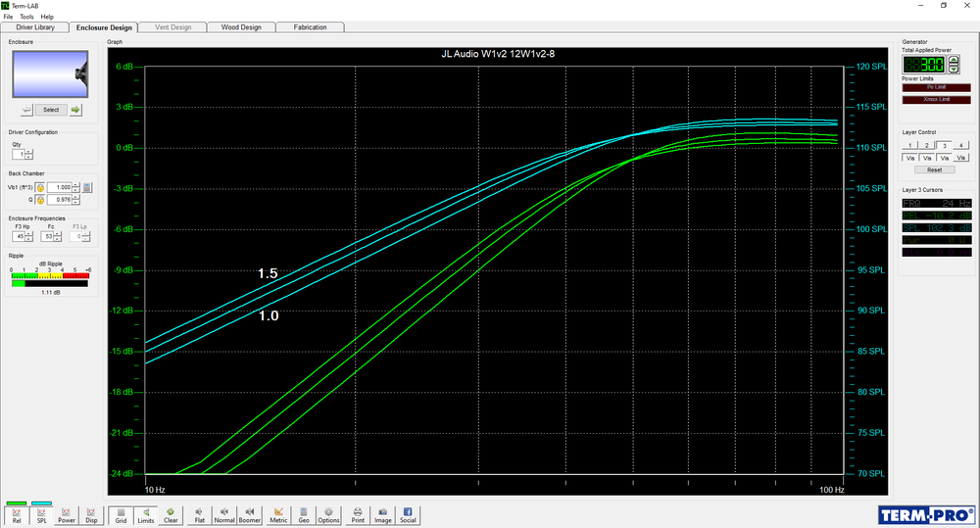Toggle the Q lock icon
The height and width of the screenshot is (528, 980).
click(40, 200)
